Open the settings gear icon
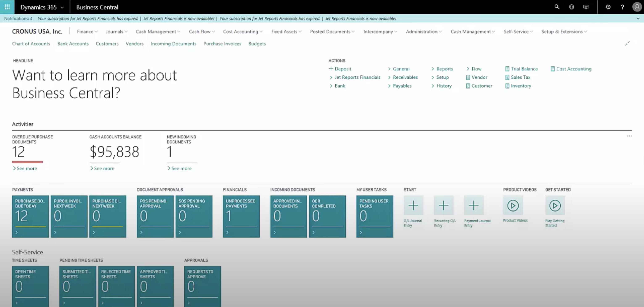This screenshot has width=644, height=307. (x=608, y=7)
